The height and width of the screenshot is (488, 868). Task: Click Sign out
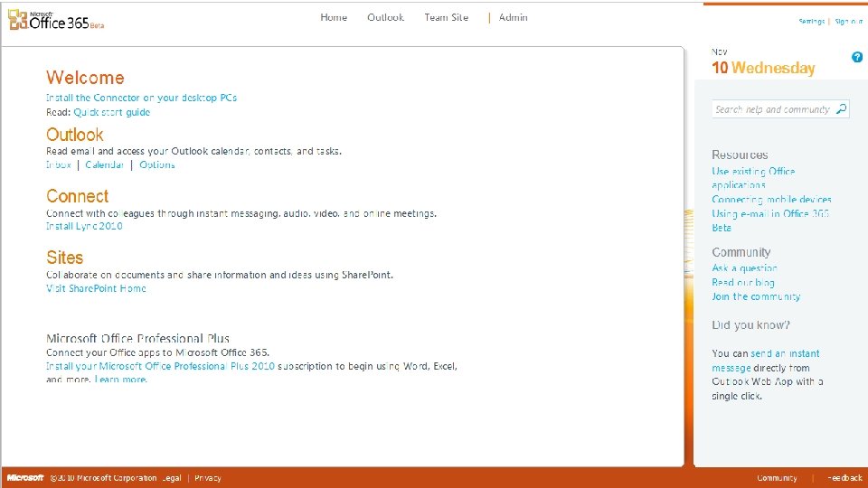[849, 22]
